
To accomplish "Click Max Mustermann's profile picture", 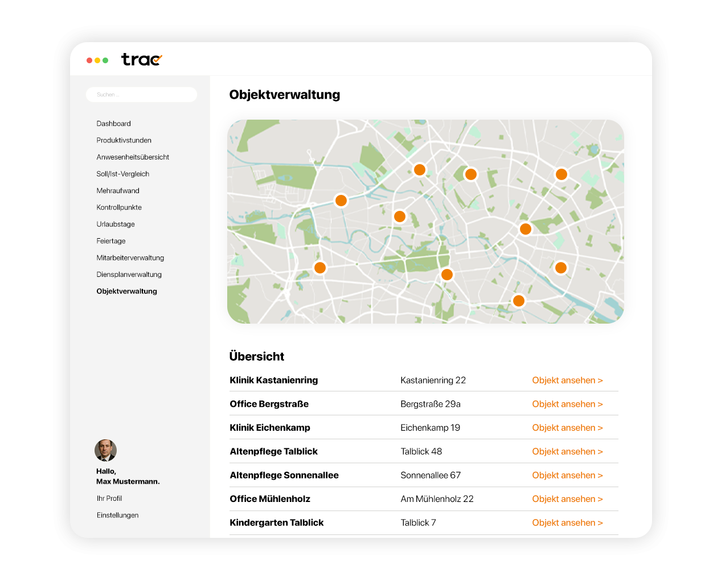I will tap(106, 450).
